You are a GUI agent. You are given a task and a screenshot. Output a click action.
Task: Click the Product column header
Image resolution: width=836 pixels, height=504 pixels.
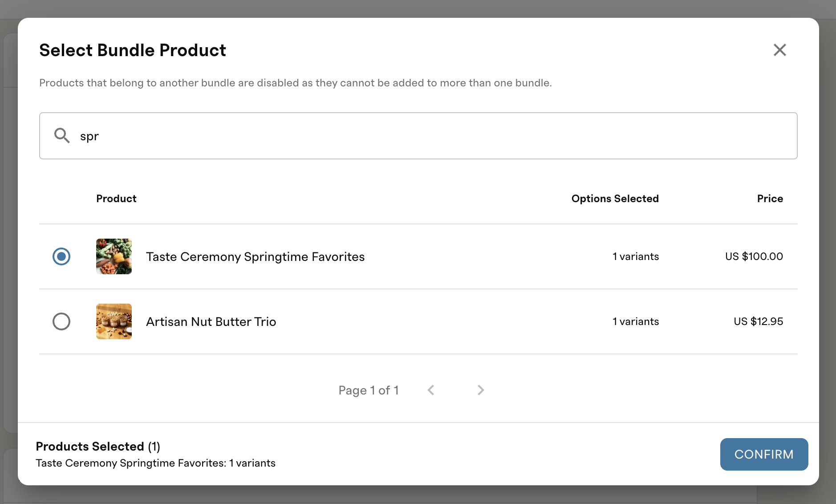point(116,199)
